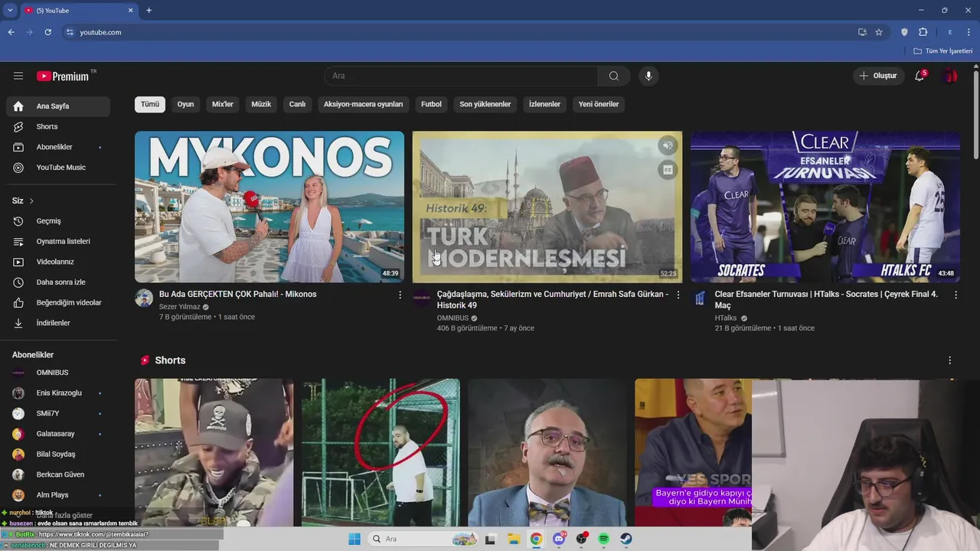980x551 pixels.
Task: Open Clear Efsaneler Turnuvası thumbnail
Action: coord(825,207)
